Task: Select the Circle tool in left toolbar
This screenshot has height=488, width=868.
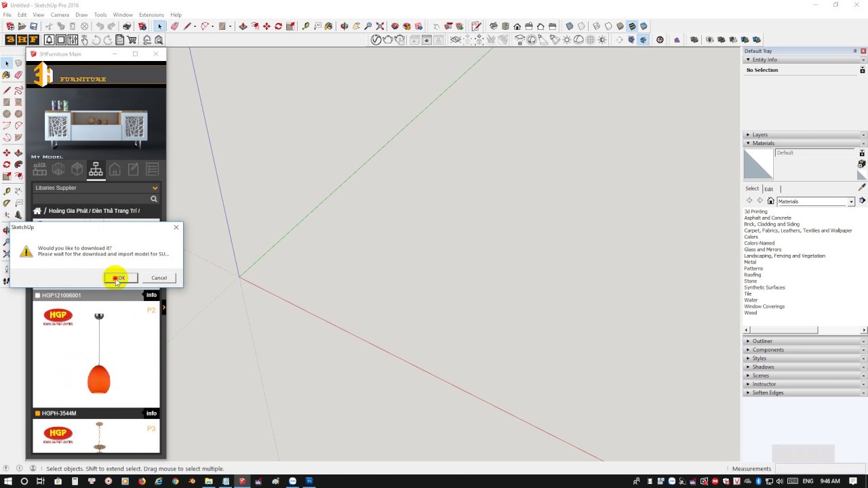Action: [7, 114]
